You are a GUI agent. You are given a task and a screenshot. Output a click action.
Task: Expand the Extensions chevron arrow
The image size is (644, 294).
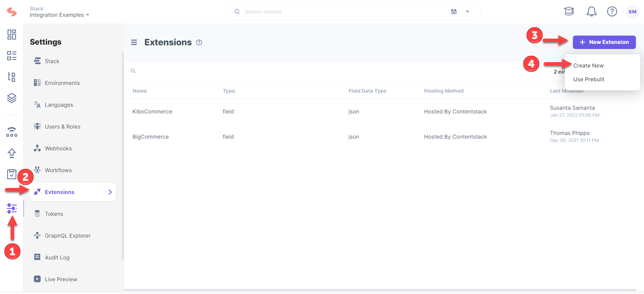[x=110, y=192]
